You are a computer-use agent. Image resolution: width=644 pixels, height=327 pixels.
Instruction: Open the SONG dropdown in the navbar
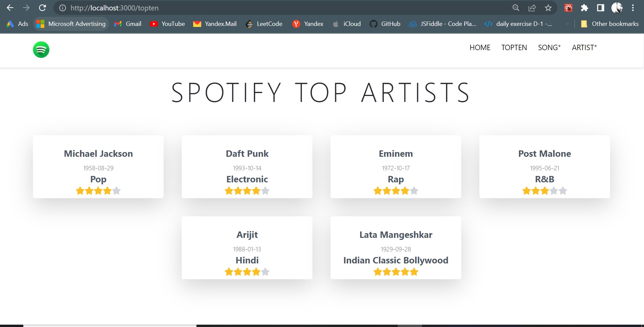point(549,47)
